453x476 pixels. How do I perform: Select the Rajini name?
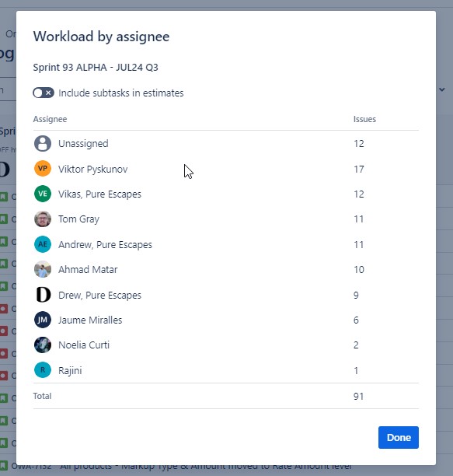70,371
